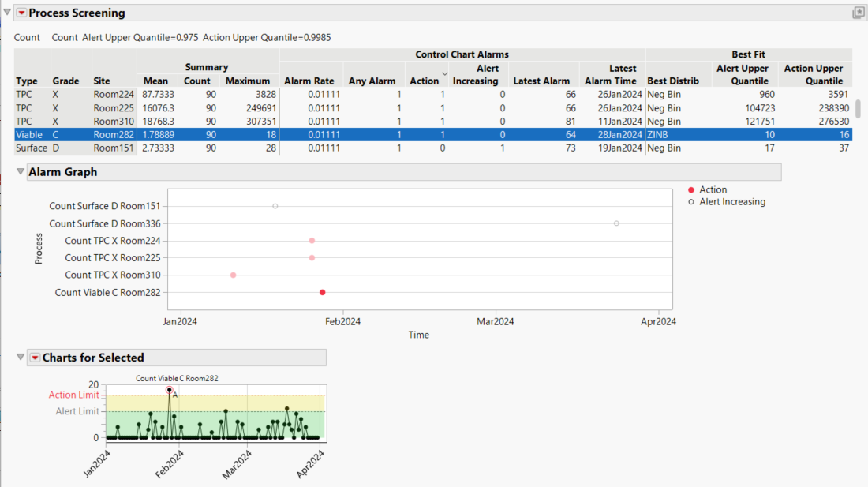The height and width of the screenshot is (487, 868).
Task: Select the Action Upper Quantile column header
Action: [x=814, y=75]
